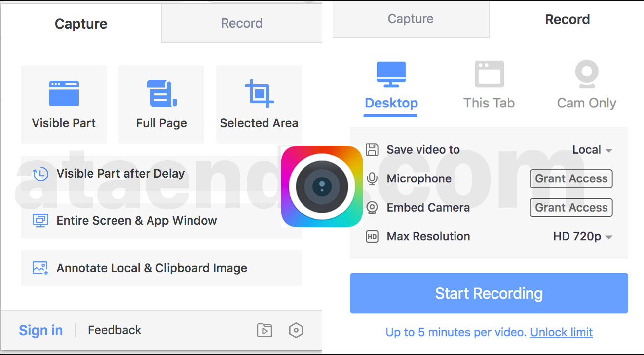
Task: Choose Entire Screen & App Window text
Action: pos(137,221)
